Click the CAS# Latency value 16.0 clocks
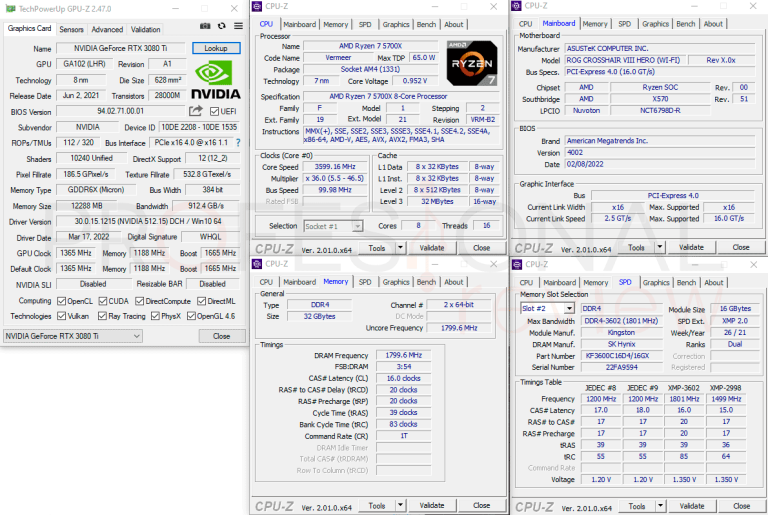The width and height of the screenshot is (768, 515). 404,378
